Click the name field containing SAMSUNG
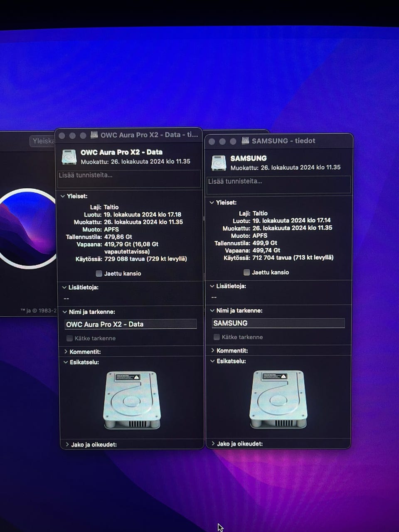Image resolution: width=399 pixels, height=532 pixels. click(278, 323)
